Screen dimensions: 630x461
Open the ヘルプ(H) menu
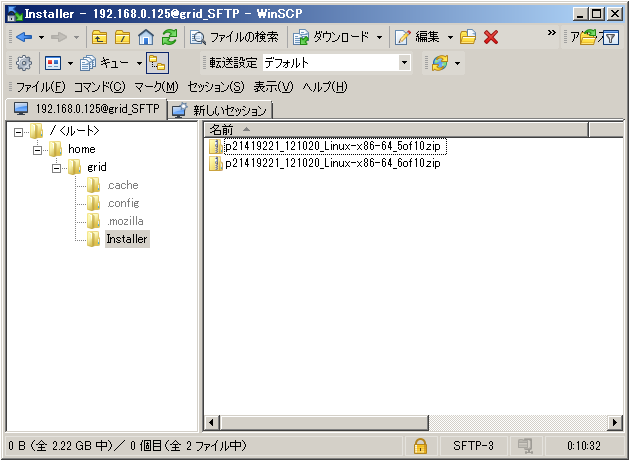click(x=325, y=87)
